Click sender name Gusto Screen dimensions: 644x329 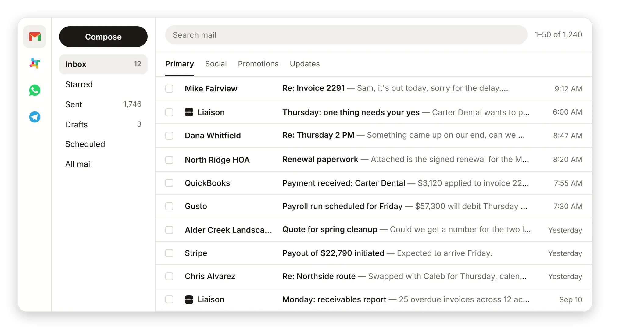tap(196, 206)
